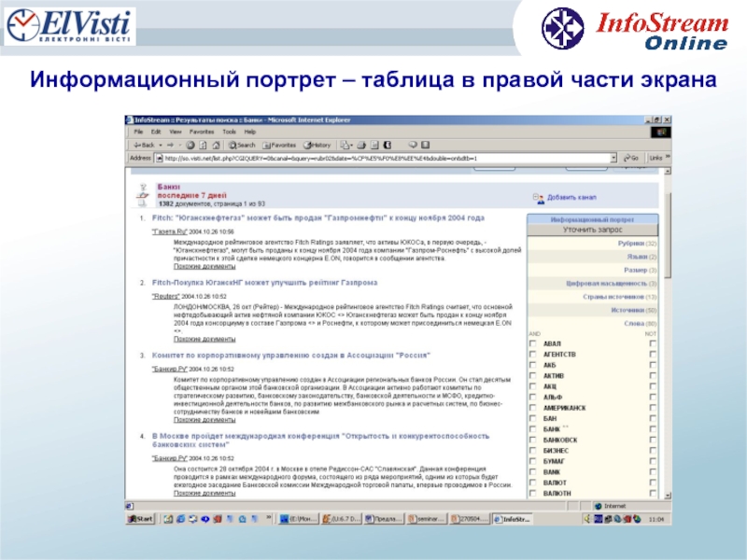Viewport: 747px width, 560px height.
Task: Click the Forward arrow in the IE toolbar
Action: (x=170, y=146)
